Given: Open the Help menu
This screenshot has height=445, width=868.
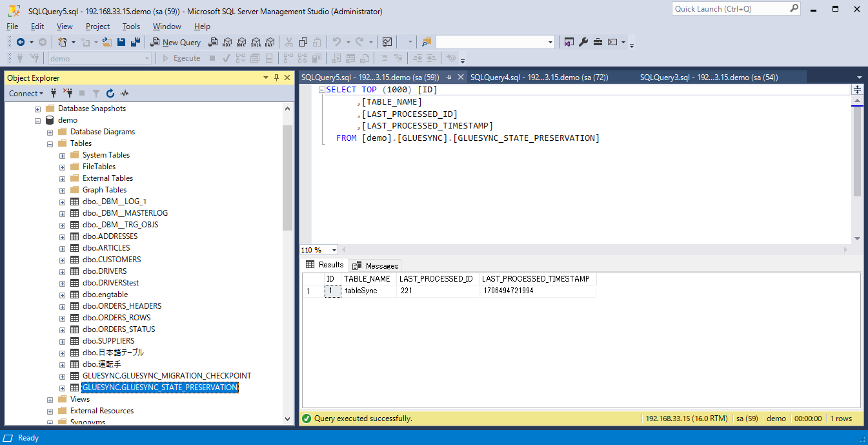Looking at the screenshot, I should [202, 26].
